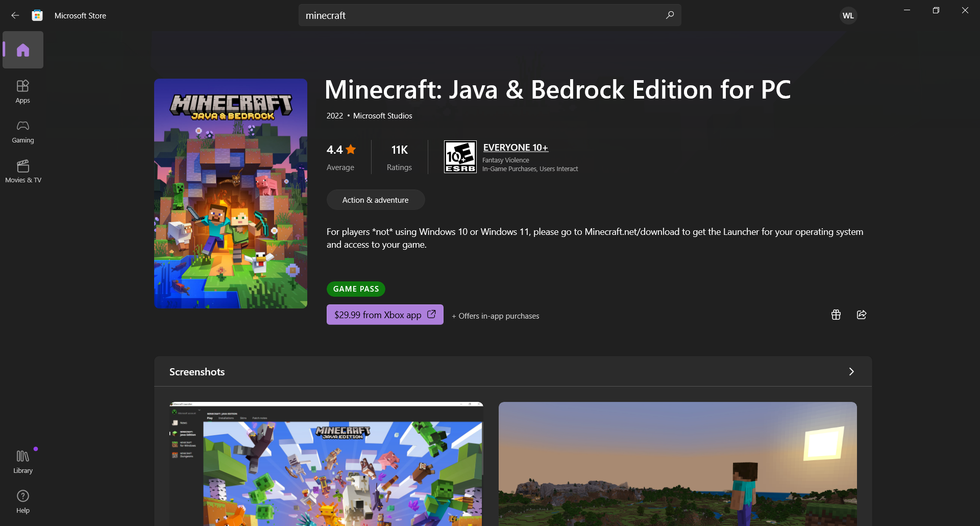Go back using the back arrow

[x=15, y=15]
